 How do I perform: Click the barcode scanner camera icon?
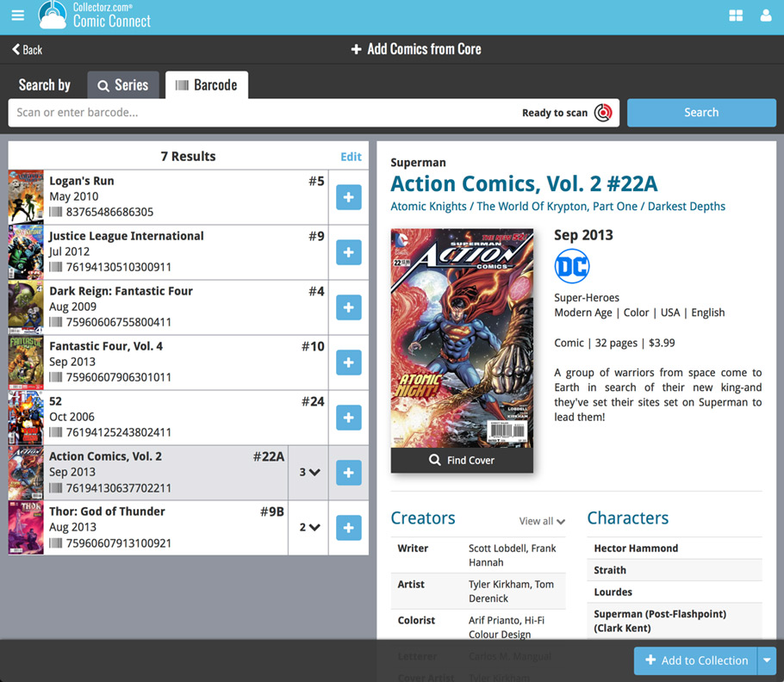point(603,113)
